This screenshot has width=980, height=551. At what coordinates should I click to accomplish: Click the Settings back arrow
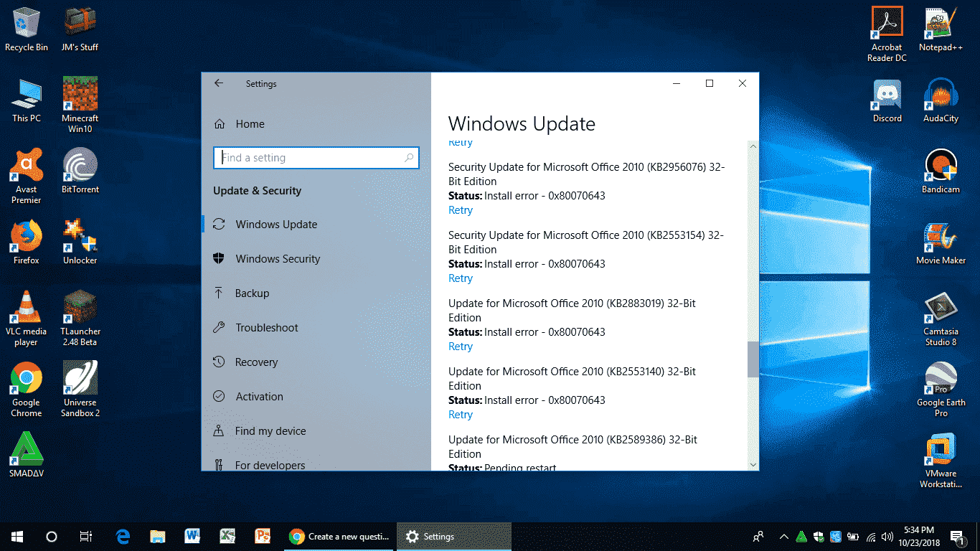coord(219,83)
